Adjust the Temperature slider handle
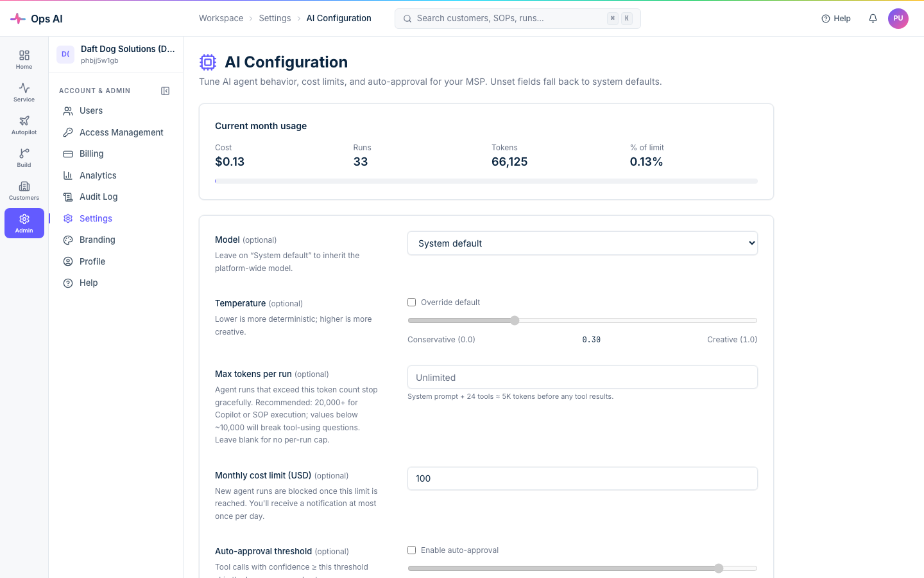The image size is (924, 578). 515,320
